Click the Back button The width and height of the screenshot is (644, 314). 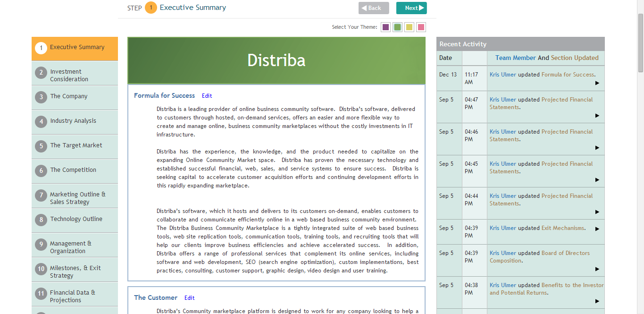[374, 8]
